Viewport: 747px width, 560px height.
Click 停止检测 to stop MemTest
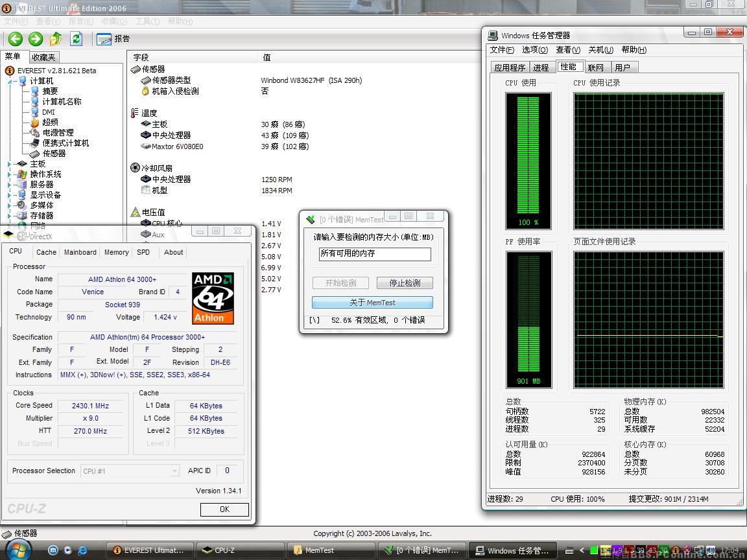(405, 283)
